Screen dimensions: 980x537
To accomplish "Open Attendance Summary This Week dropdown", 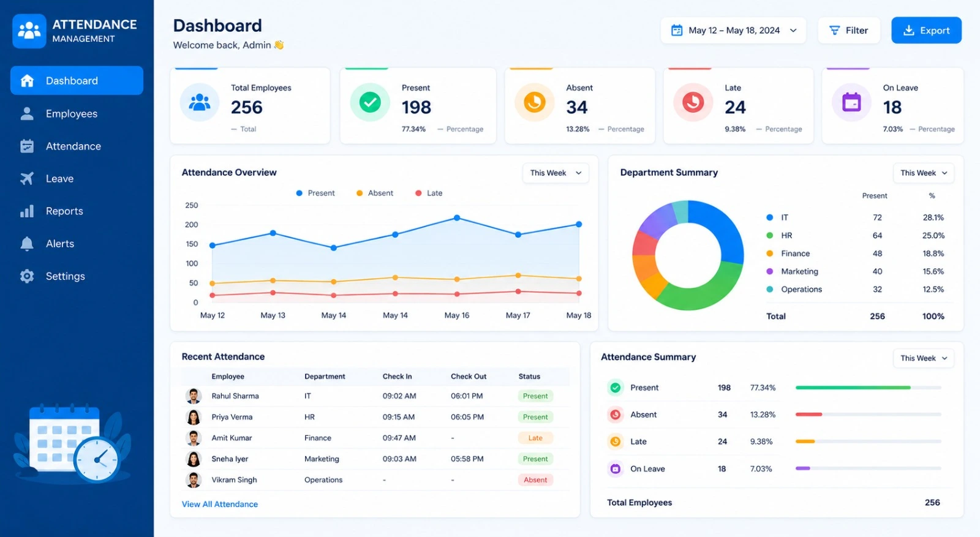I will (x=923, y=358).
